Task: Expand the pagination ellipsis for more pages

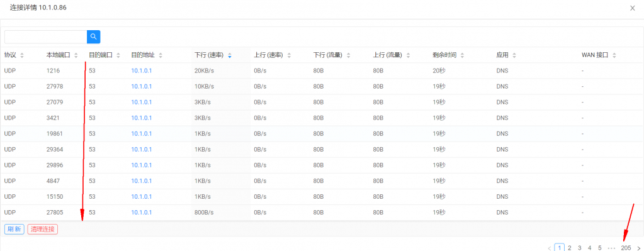Action: tap(611, 248)
